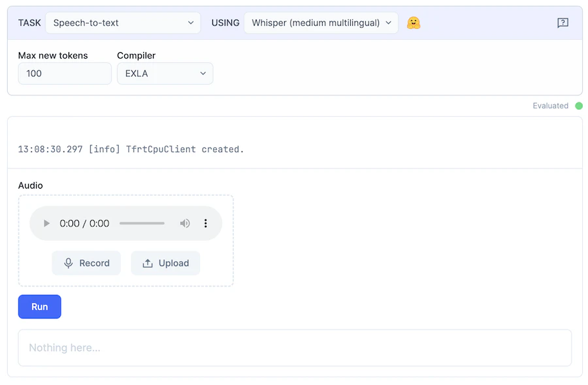Click the TASK label

[x=29, y=23]
